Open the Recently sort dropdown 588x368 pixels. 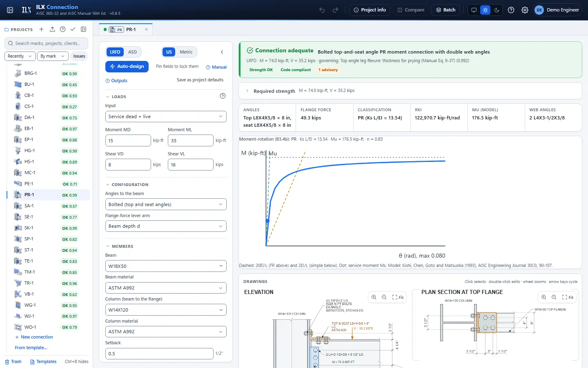click(20, 56)
